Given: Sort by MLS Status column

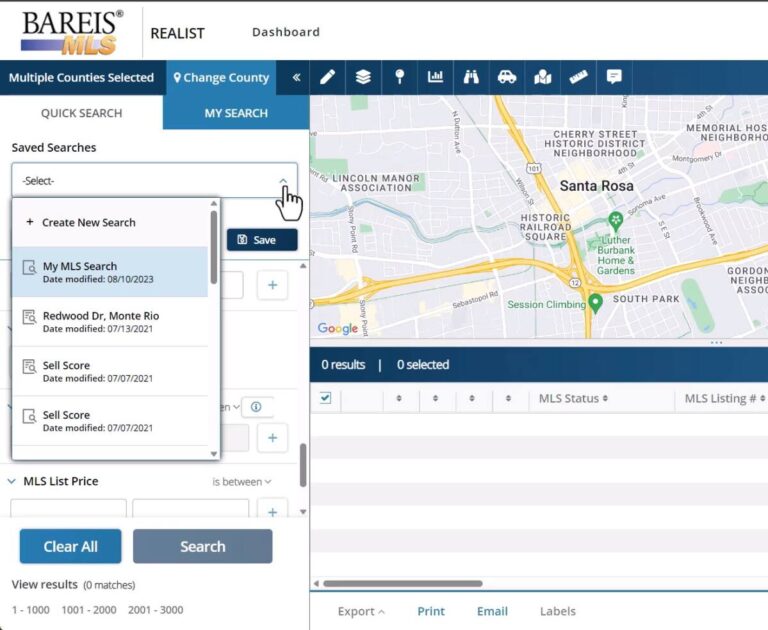Looking at the screenshot, I should tap(574, 398).
